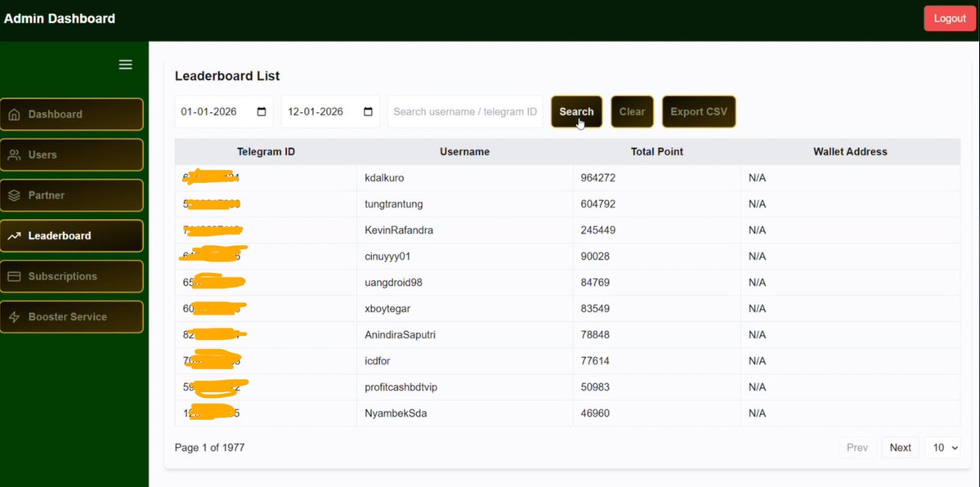Click total point value 90028

point(595,257)
